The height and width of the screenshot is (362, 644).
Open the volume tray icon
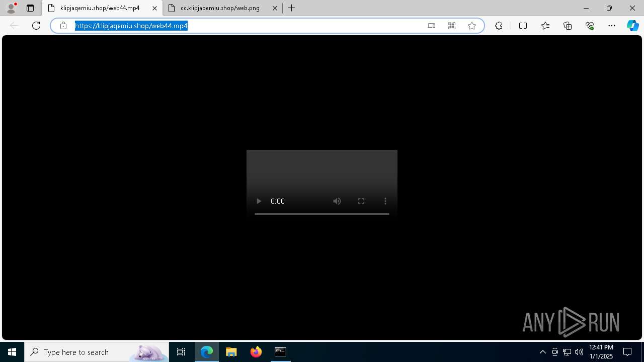(x=579, y=352)
